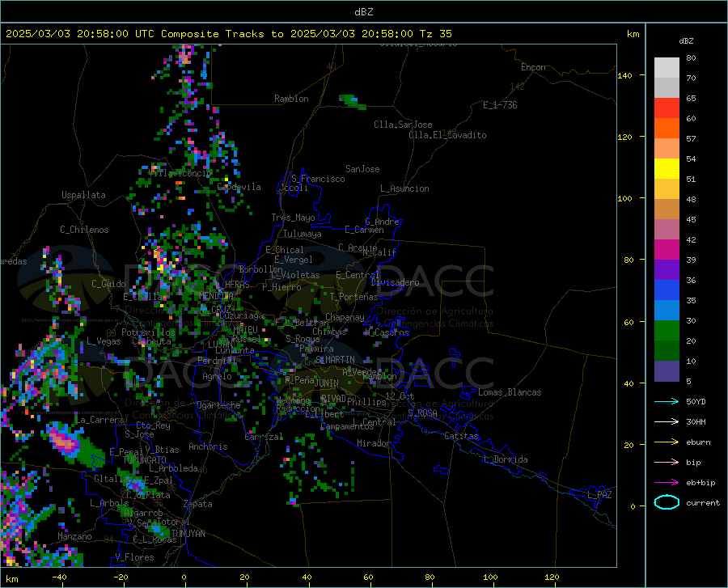Click the 'Clla.SanJose' map label
728x588 pixels.
[x=403, y=125]
